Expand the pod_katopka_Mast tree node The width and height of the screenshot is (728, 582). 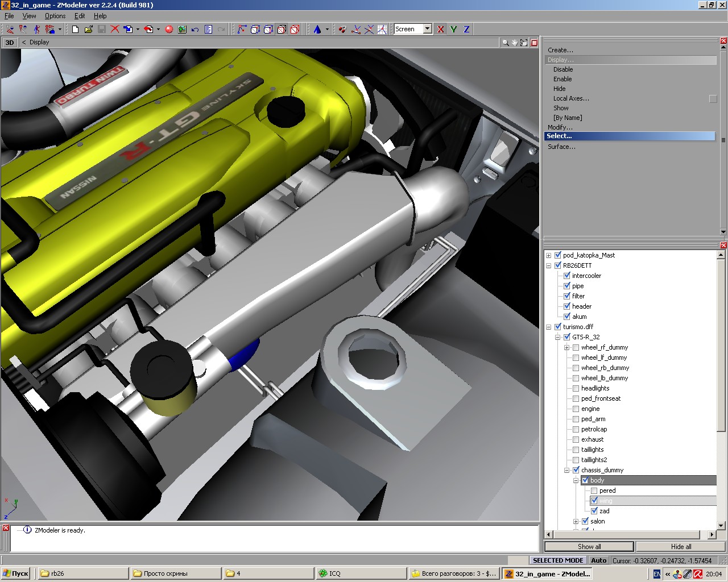coord(549,255)
